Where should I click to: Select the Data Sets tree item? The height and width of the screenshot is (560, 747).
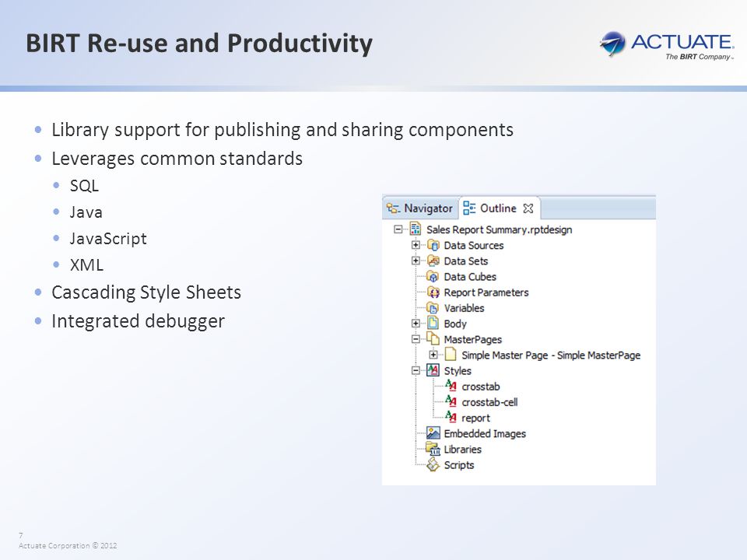466,261
